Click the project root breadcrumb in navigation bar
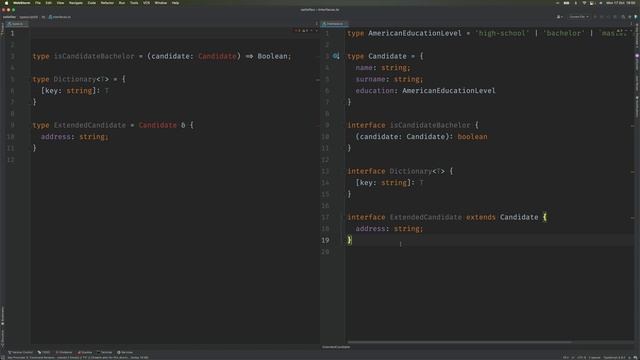Image resolution: width=640 pixels, height=360 pixels. point(9,17)
